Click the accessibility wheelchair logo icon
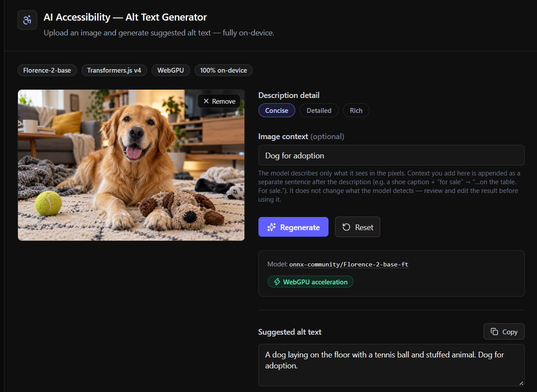Screen dimensions: 537x392 (x=27, y=20)
